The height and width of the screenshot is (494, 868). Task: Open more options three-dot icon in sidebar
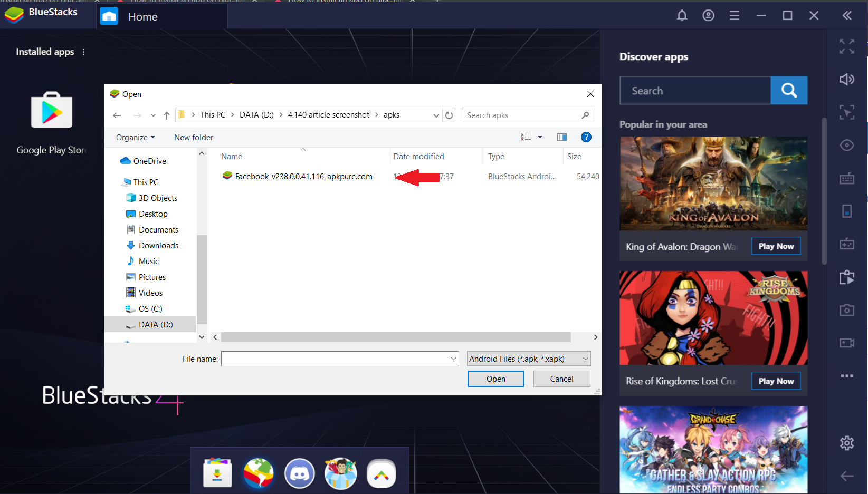click(x=847, y=376)
